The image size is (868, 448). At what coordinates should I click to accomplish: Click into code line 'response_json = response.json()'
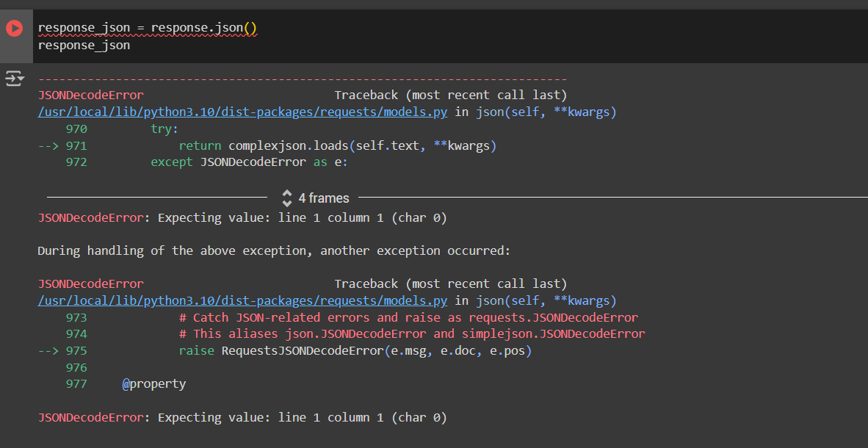coord(148,28)
